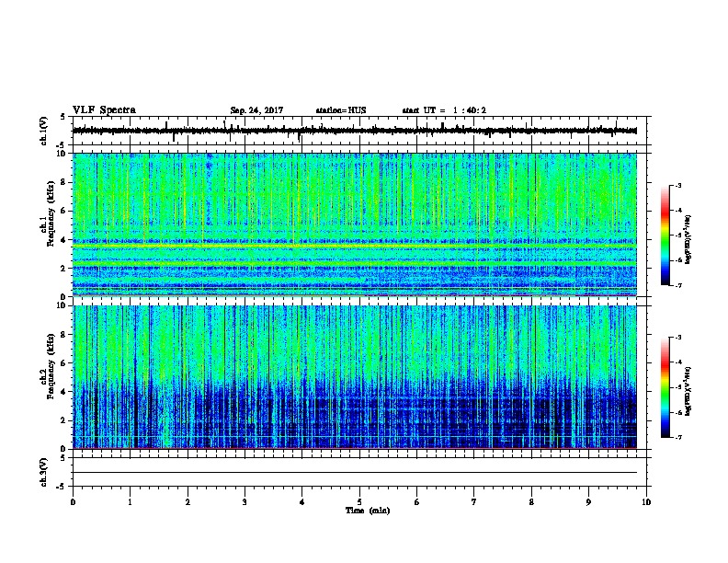The width and height of the screenshot is (728, 563).
Task: Click the 'ch.1(V)' axis label
Action: pyautogui.click(x=44, y=131)
